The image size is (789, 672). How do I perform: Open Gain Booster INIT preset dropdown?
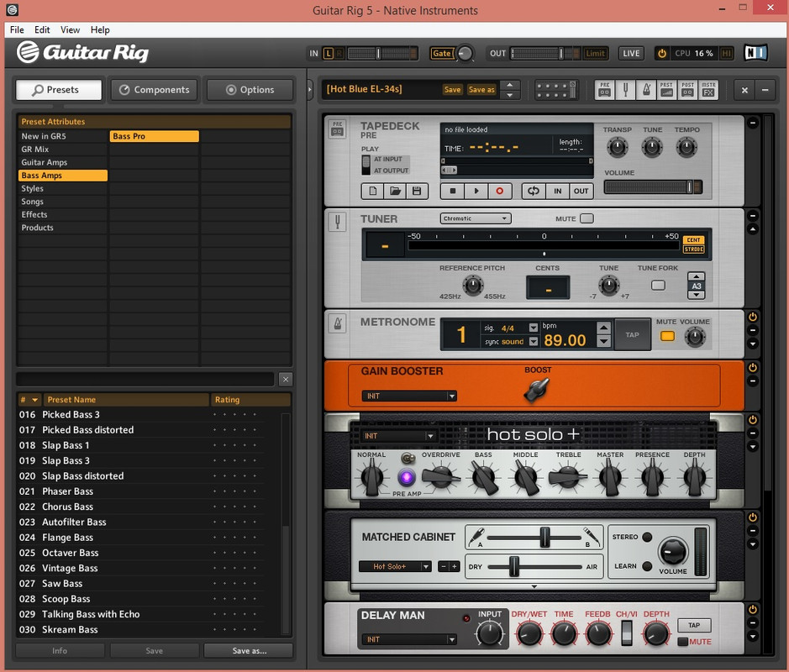(409, 396)
